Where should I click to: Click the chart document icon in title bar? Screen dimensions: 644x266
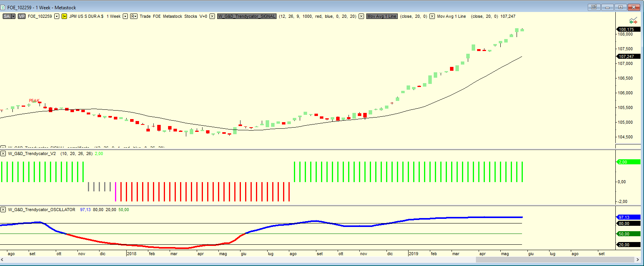pyautogui.click(x=3, y=7)
